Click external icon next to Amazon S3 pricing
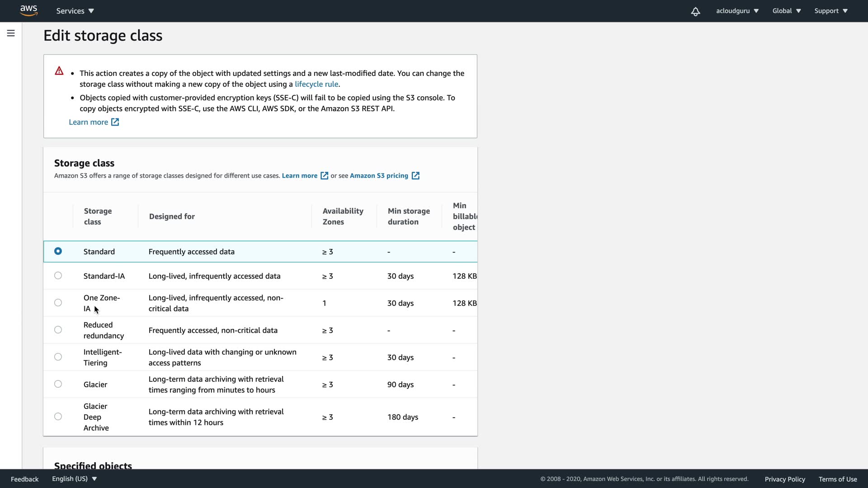Viewport: 868px width, 488px height. [x=415, y=176]
